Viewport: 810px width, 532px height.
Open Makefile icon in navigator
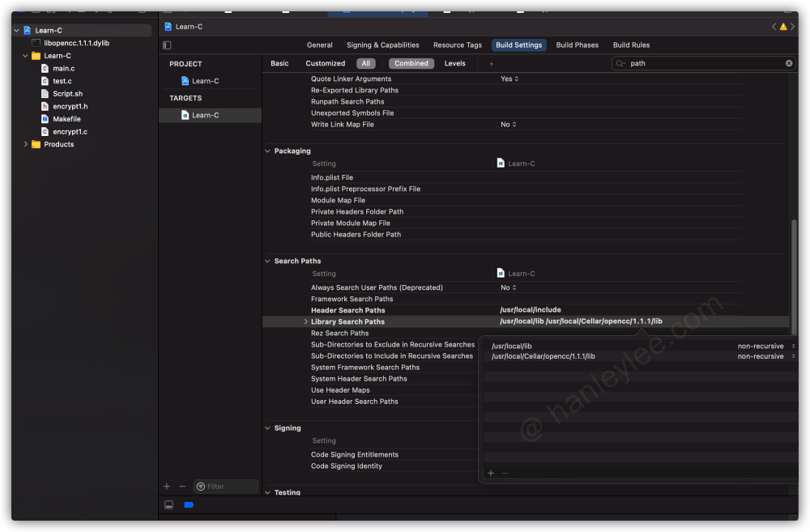pos(45,119)
